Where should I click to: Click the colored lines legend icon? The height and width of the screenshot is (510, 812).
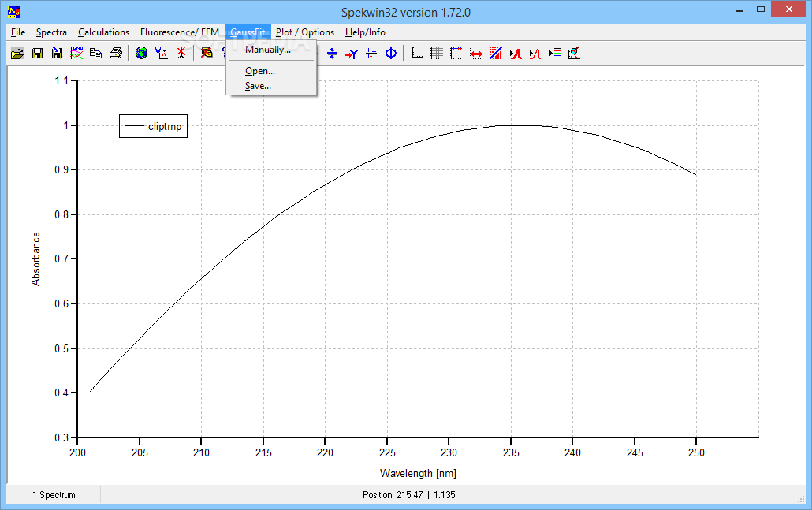[x=555, y=53]
